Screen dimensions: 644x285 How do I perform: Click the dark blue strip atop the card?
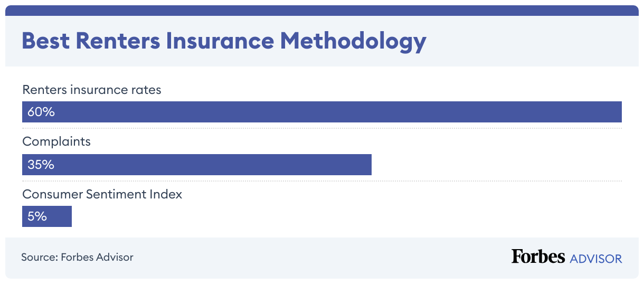pyautogui.click(x=322, y=10)
